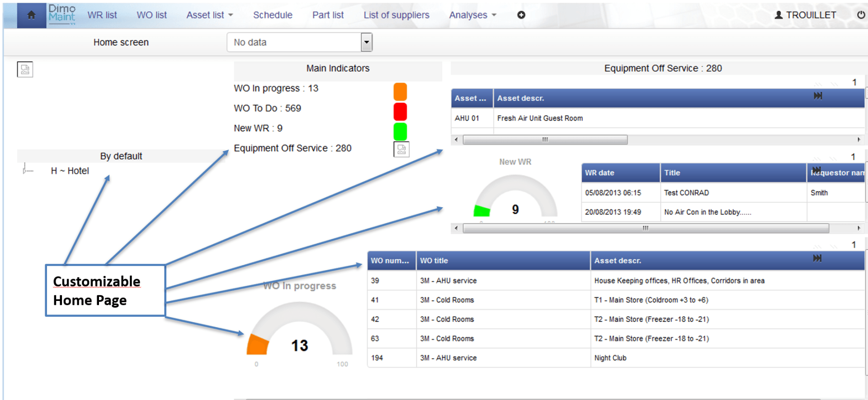Screen dimensions: 868x400
Task: Click the green New WR indicator light
Action: 400,131
